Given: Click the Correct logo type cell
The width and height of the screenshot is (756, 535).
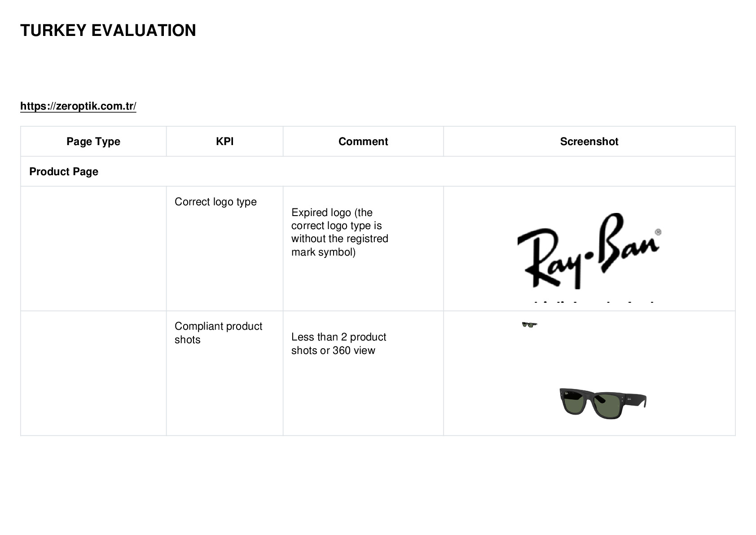Looking at the screenshot, I should [x=224, y=248].
